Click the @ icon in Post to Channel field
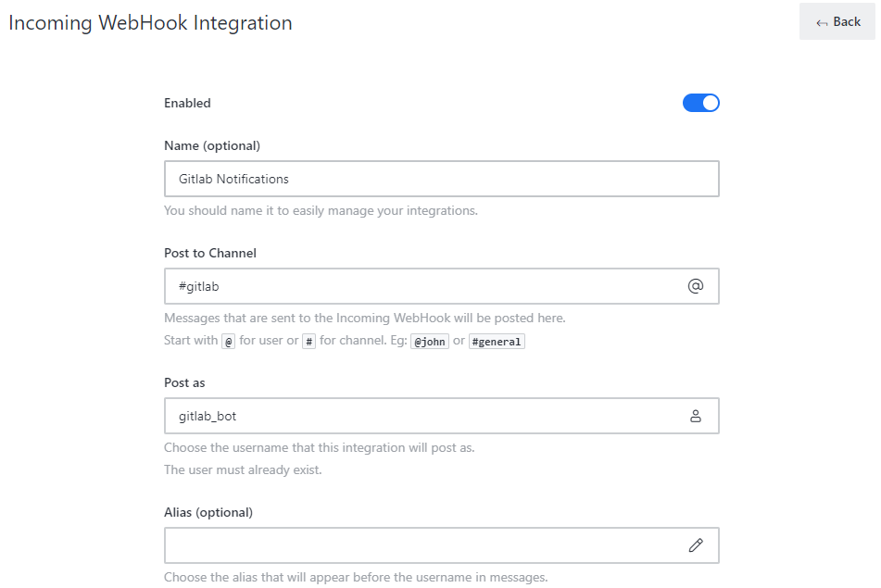881x588 pixels. coord(696,286)
